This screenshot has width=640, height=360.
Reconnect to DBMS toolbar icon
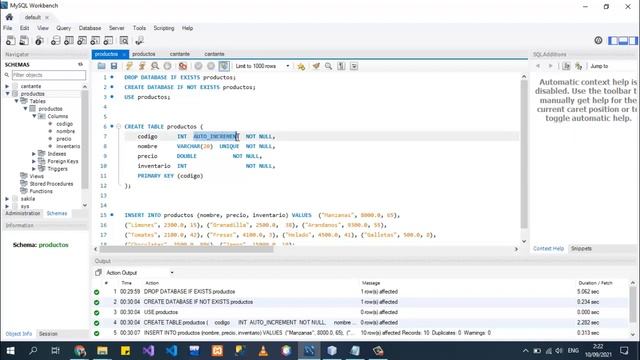tap(140, 40)
